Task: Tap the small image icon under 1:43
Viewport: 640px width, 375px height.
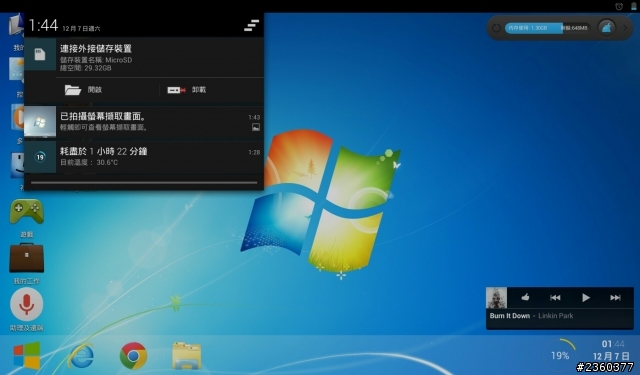Action: [x=256, y=127]
